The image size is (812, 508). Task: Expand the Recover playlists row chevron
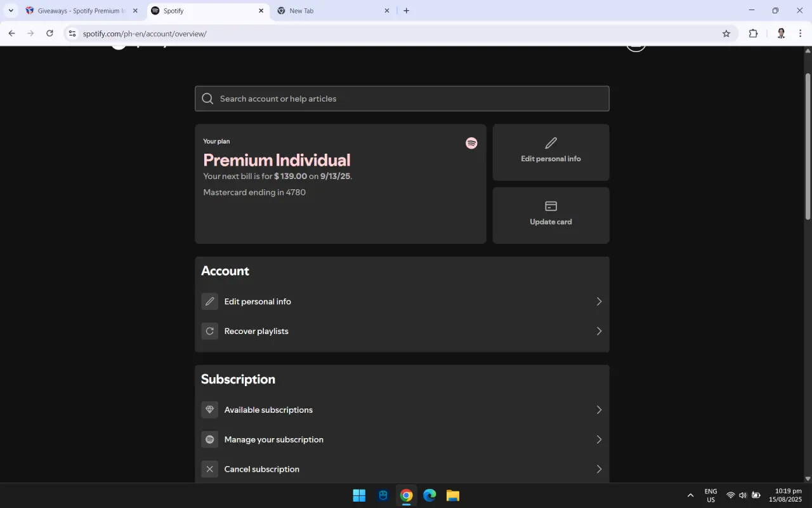tap(599, 331)
